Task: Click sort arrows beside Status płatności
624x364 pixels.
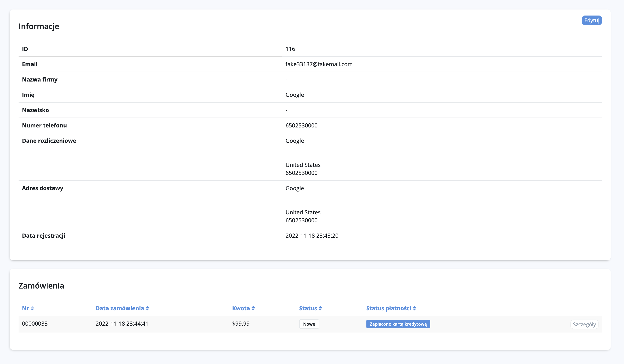Action: pos(415,308)
